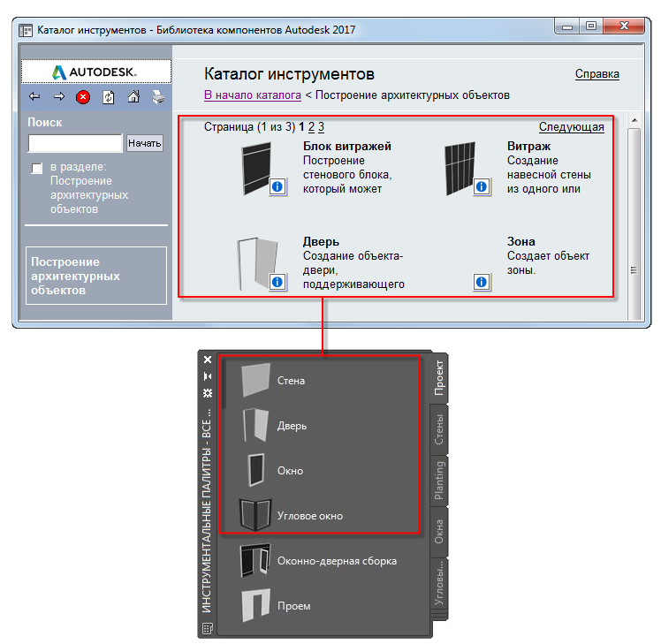Click the Поиск search input field
The width and height of the screenshot is (661, 644).
pos(75,143)
